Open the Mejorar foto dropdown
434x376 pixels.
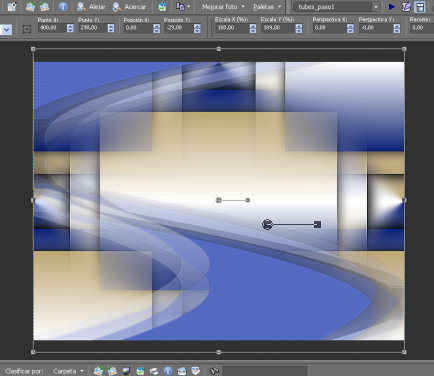coord(223,7)
